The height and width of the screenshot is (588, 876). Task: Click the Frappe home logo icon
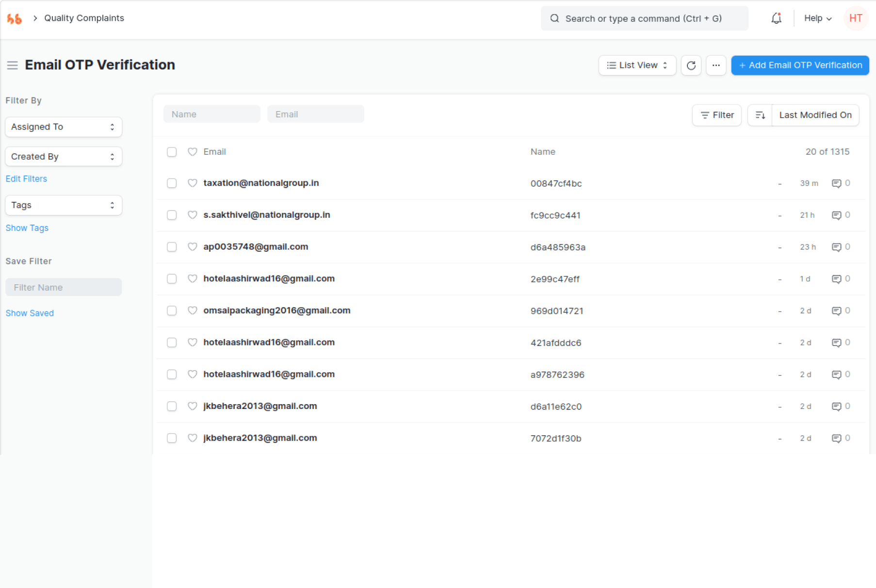(x=15, y=18)
